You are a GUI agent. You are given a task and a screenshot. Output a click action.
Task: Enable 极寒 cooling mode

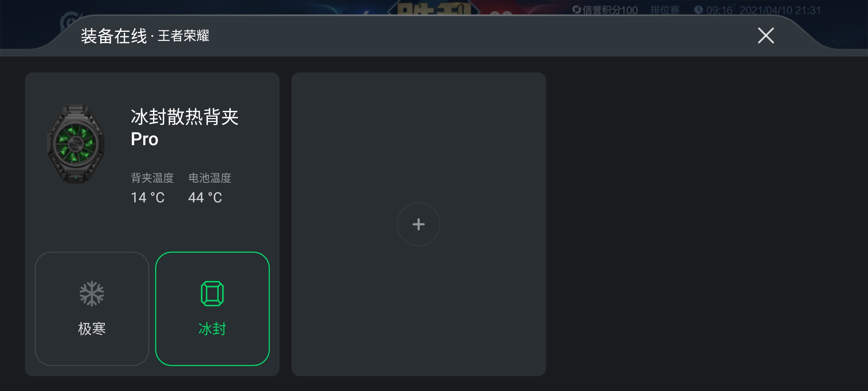pyautogui.click(x=92, y=309)
